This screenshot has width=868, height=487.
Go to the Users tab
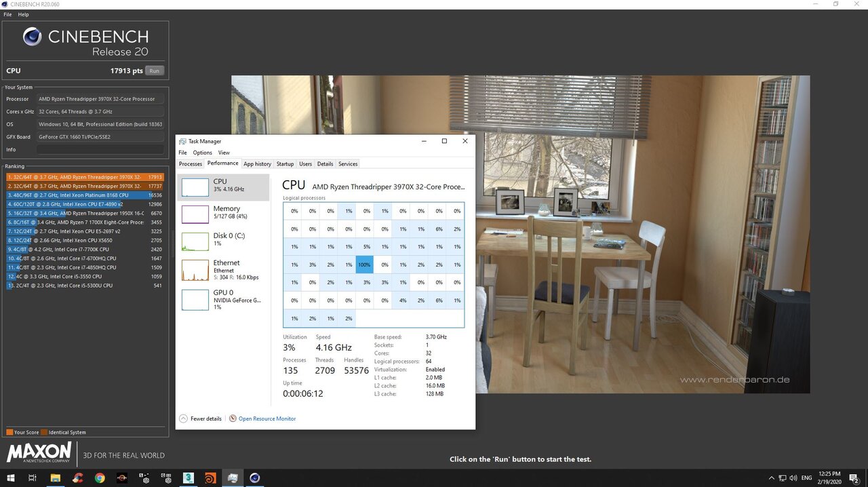point(306,163)
